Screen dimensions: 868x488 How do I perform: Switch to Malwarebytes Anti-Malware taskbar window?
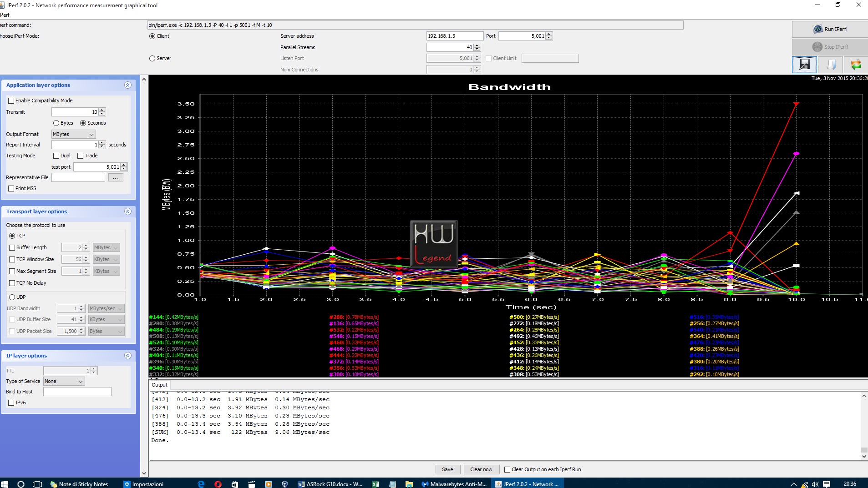(x=454, y=484)
